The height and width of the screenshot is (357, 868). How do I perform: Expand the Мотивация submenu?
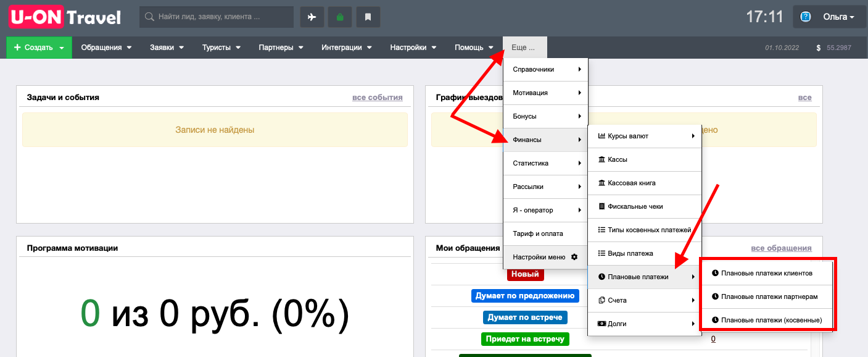545,93
